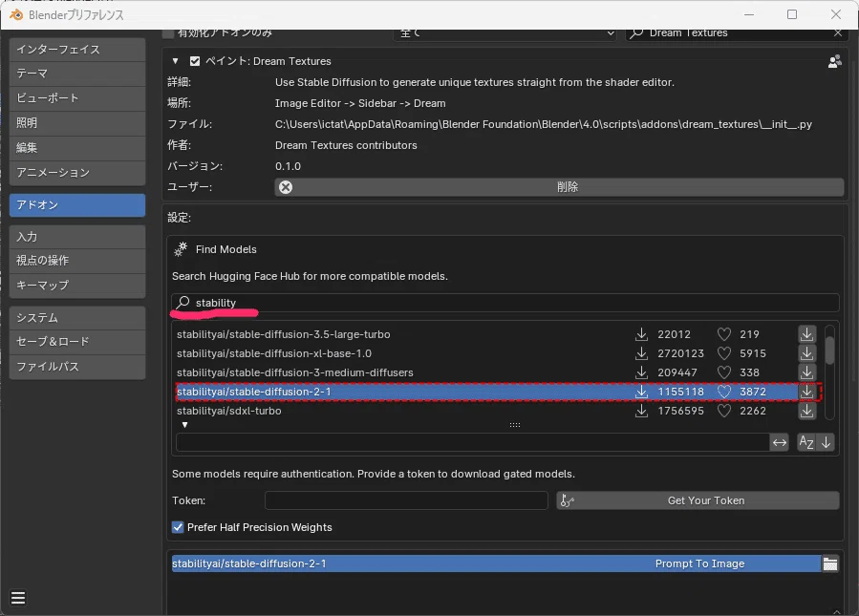Toggle the invert filter arrows button
The height and width of the screenshot is (616, 859).
pos(779,442)
